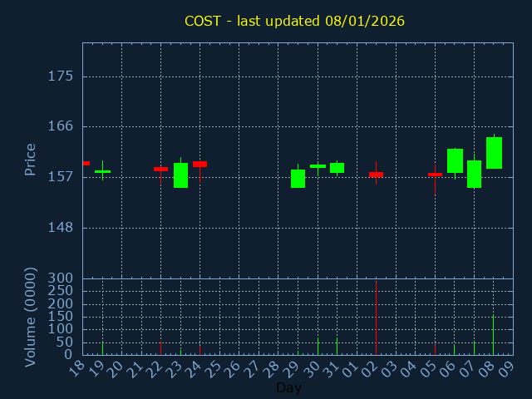
Task: Select the green doji candlestick for day 19
Action: click(102, 171)
